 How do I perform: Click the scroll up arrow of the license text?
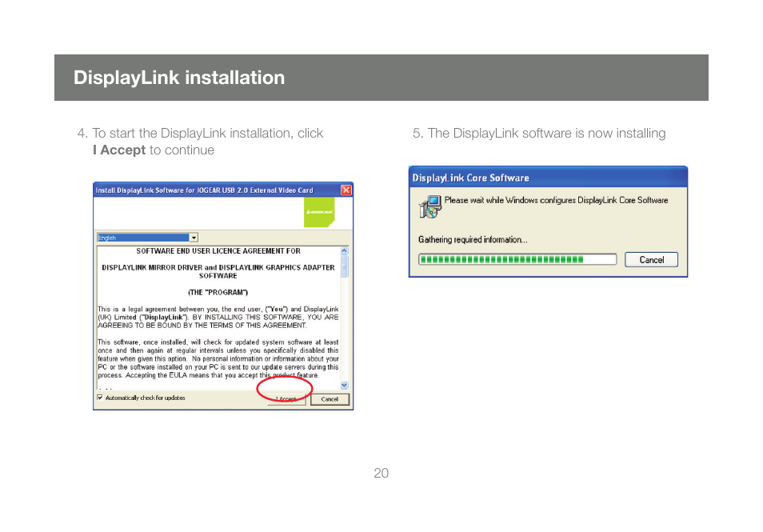pyautogui.click(x=345, y=250)
